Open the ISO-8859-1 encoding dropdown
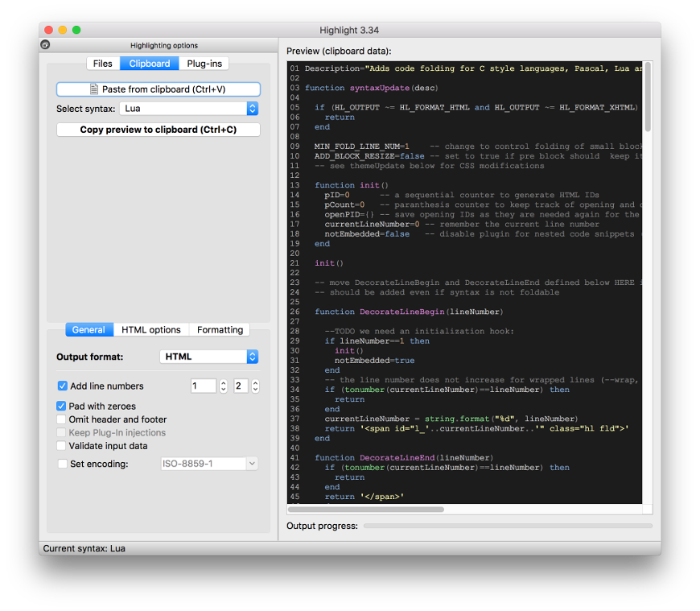The height and width of the screenshot is (611, 700). pos(209,464)
